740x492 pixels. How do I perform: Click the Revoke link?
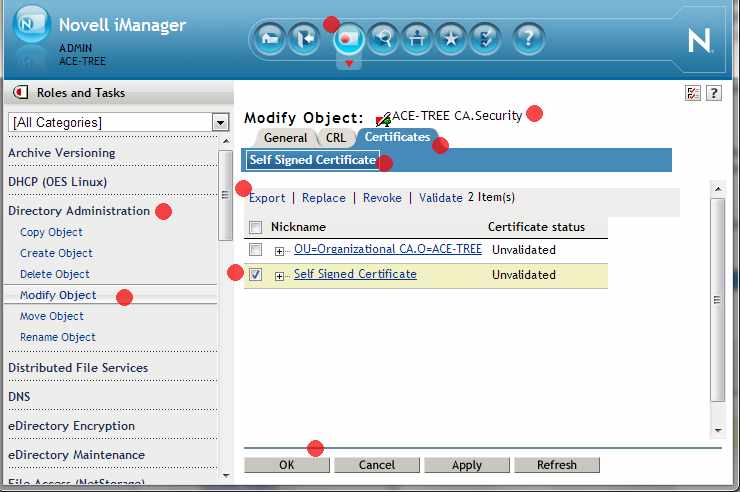(x=382, y=198)
